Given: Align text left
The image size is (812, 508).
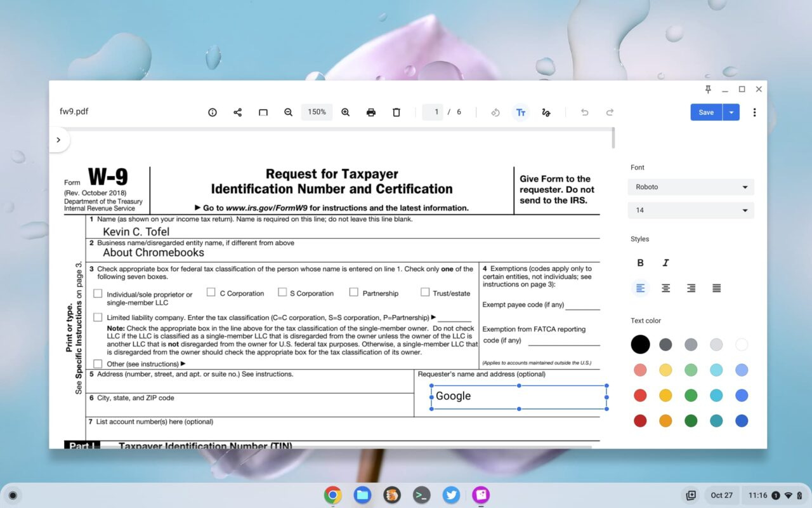Looking at the screenshot, I should (x=640, y=288).
